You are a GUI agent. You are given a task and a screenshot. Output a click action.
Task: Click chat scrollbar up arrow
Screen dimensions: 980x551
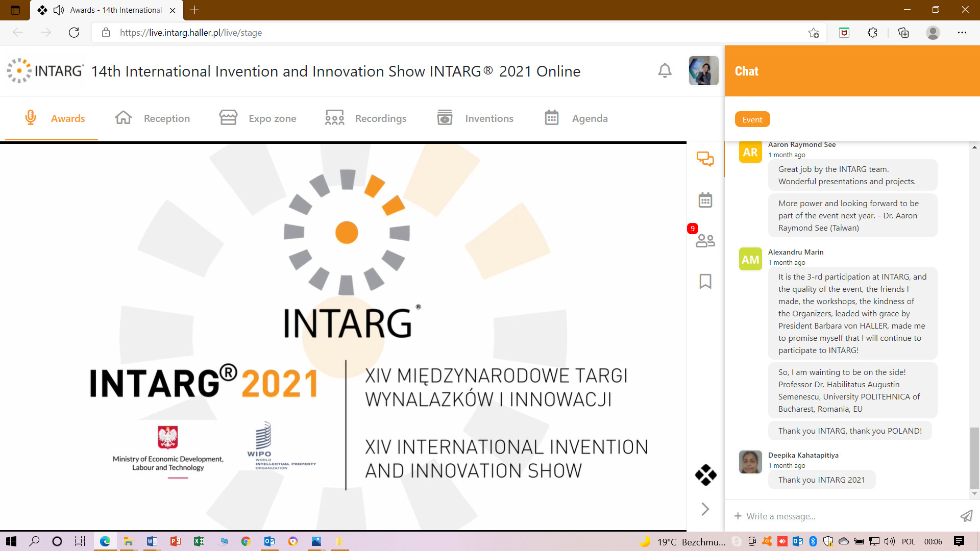[x=974, y=147]
